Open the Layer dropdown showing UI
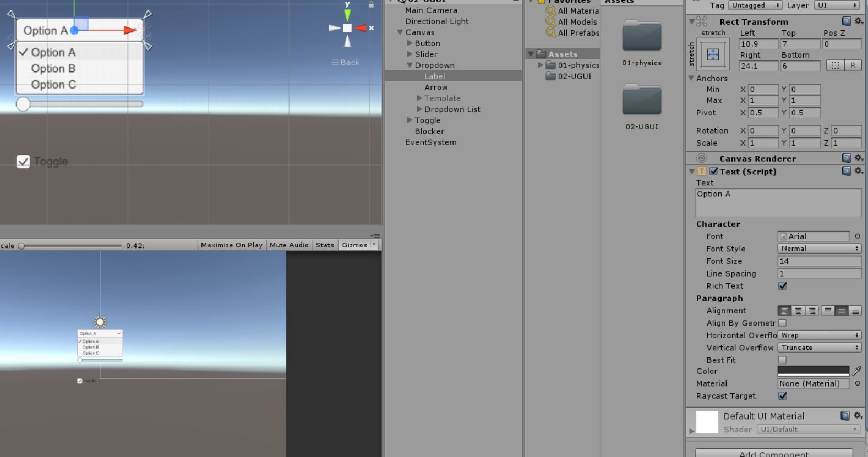 pyautogui.click(x=837, y=5)
